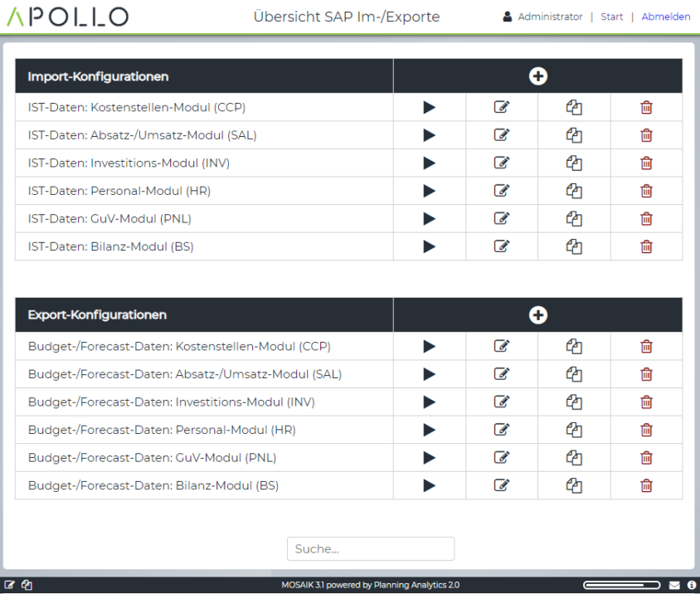This screenshot has height=594, width=700.
Task: Click the copy icon at bottom left
Action: tap(25, 584)
